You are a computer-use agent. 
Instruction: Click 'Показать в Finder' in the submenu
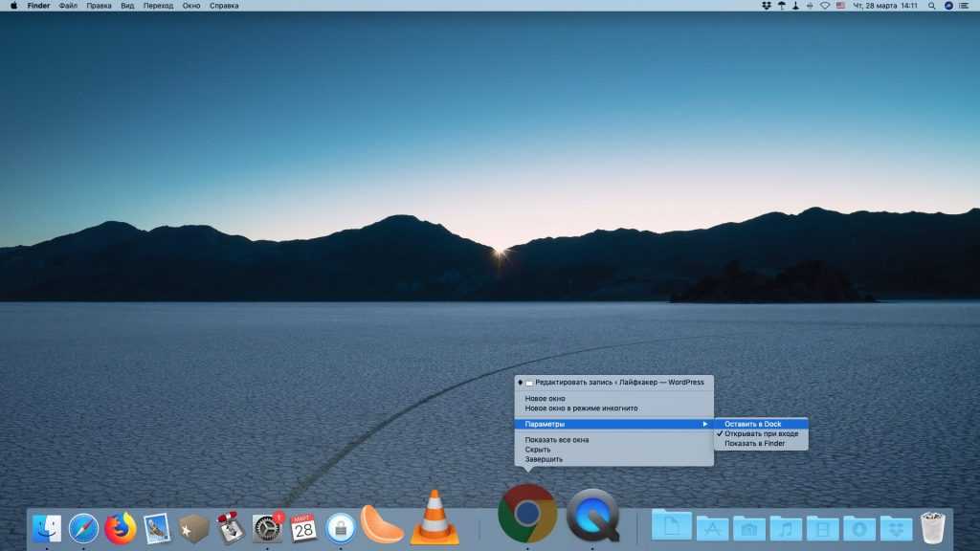(x=754, y=443)
